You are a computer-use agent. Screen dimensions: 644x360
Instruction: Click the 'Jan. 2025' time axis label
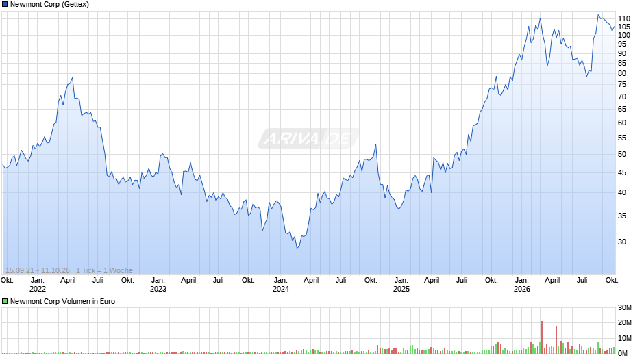(x=401, y=285)
